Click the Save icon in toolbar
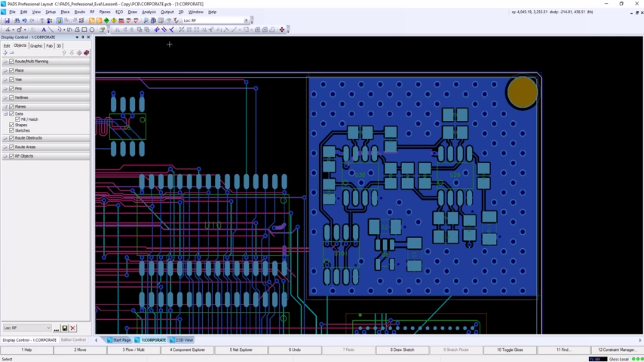The width and height of the screenshot is (644, 362). (7, 21)
